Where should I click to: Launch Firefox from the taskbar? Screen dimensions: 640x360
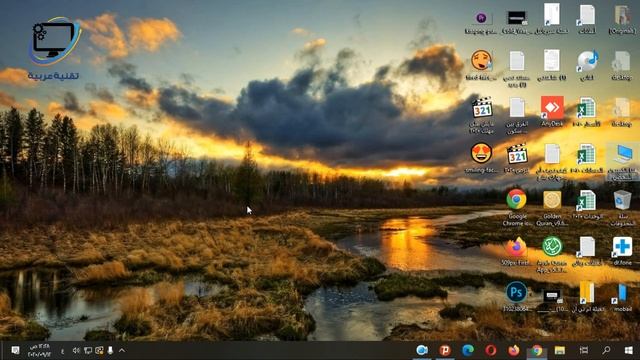tap(513, 350)
